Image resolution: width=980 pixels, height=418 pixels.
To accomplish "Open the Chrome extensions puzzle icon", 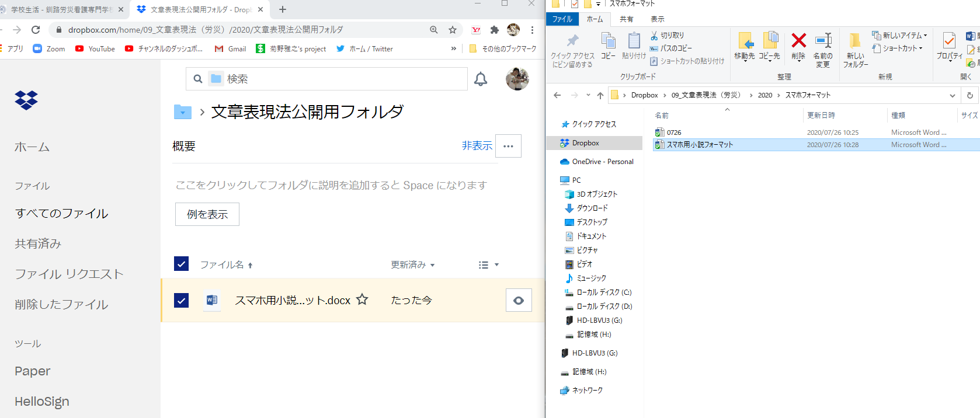I will (495, 30).
